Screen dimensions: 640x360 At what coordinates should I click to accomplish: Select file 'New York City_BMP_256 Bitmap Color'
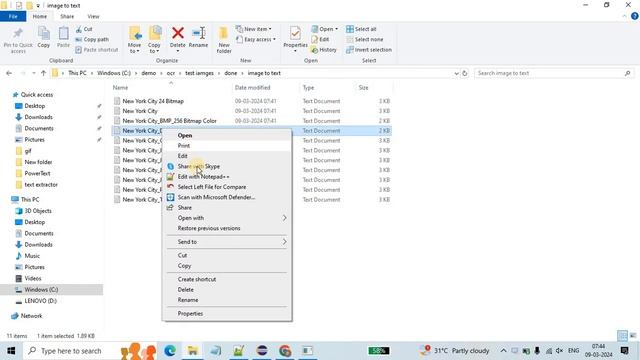tap(169, 121)
